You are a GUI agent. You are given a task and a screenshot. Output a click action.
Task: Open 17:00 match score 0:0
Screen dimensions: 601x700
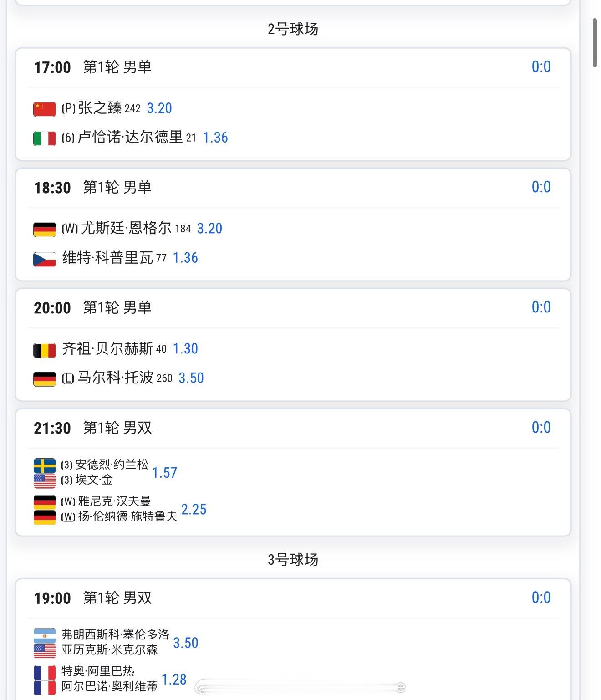541,67
